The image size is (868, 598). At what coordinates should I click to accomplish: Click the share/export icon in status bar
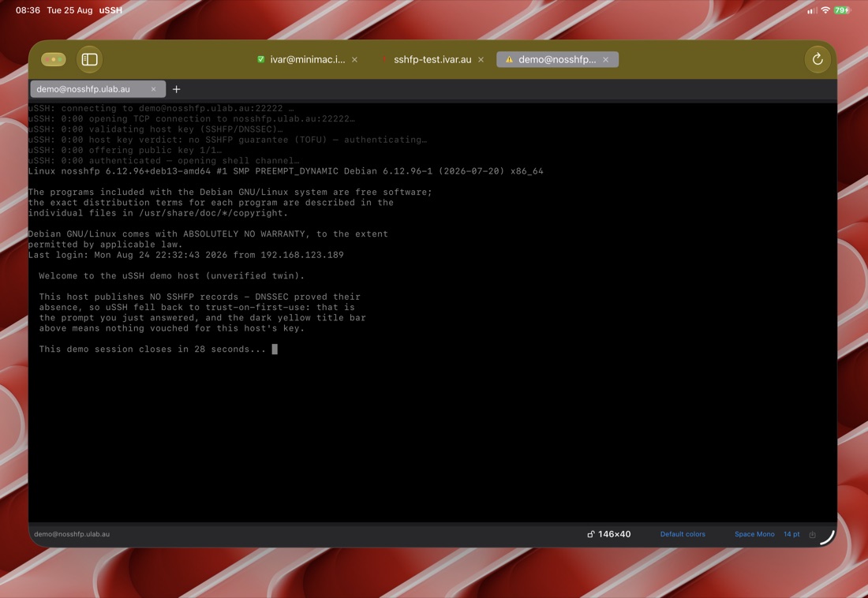(813, 534)
